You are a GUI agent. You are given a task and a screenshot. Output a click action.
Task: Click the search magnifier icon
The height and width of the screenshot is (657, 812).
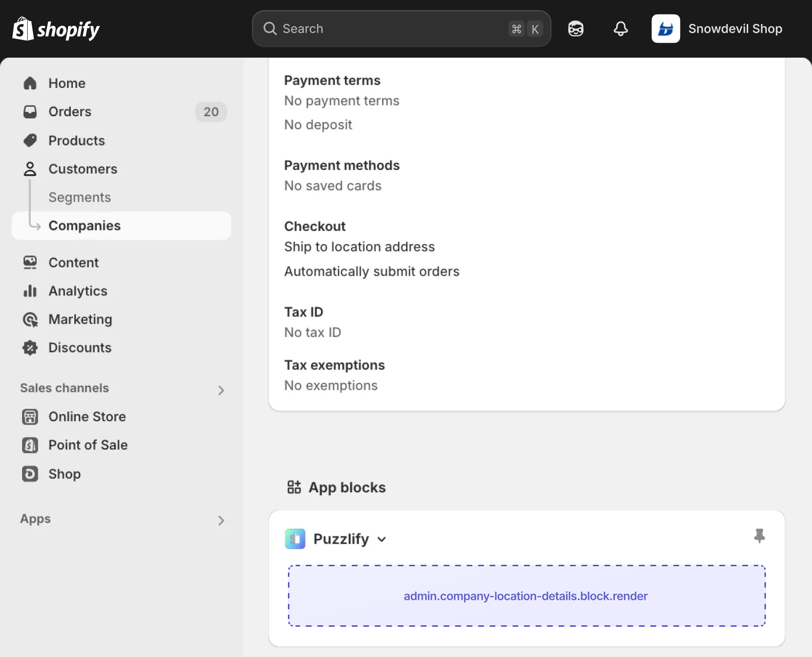click(270, 29)
